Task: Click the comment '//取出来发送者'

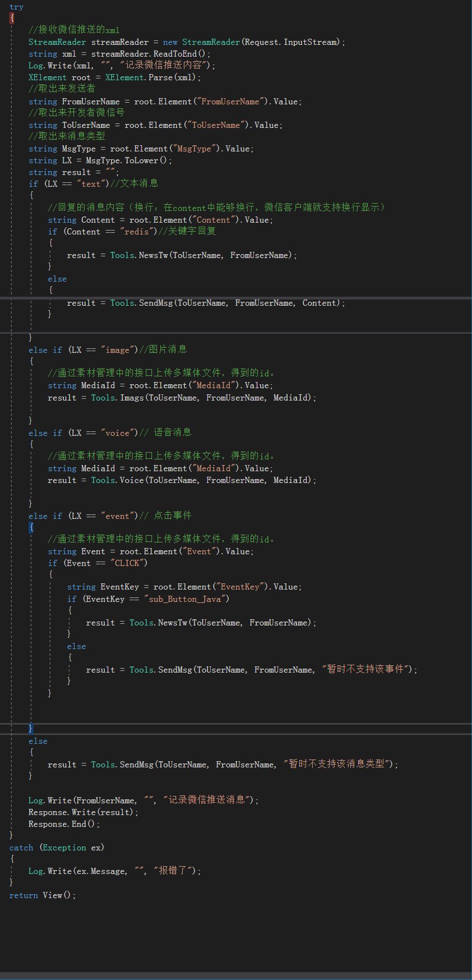Action: click(x=62, y=89)
